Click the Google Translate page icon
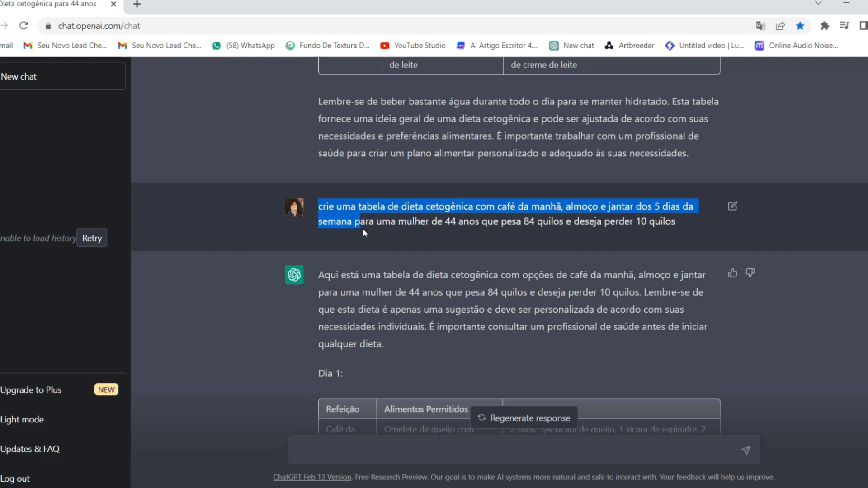Viewport: 868px width, 488px height. pos(760,26)
